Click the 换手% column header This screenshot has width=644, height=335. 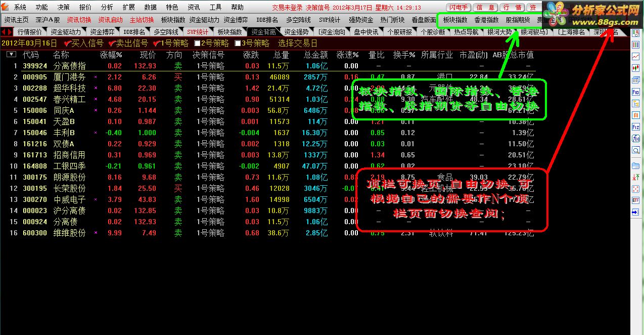(404, 55)
